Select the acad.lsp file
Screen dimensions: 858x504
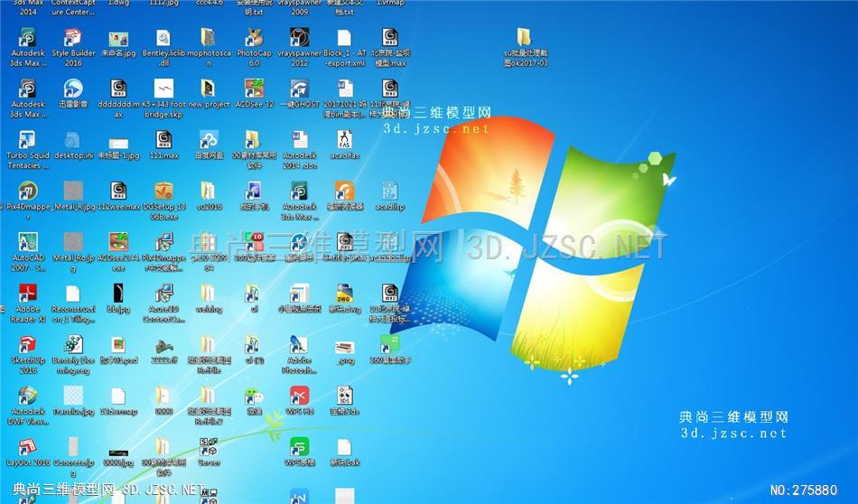point(389,191)
